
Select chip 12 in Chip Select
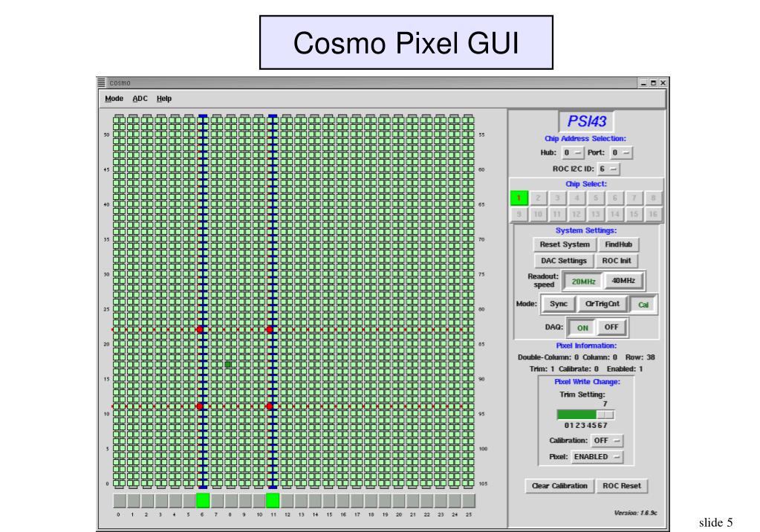pos(577,214)
